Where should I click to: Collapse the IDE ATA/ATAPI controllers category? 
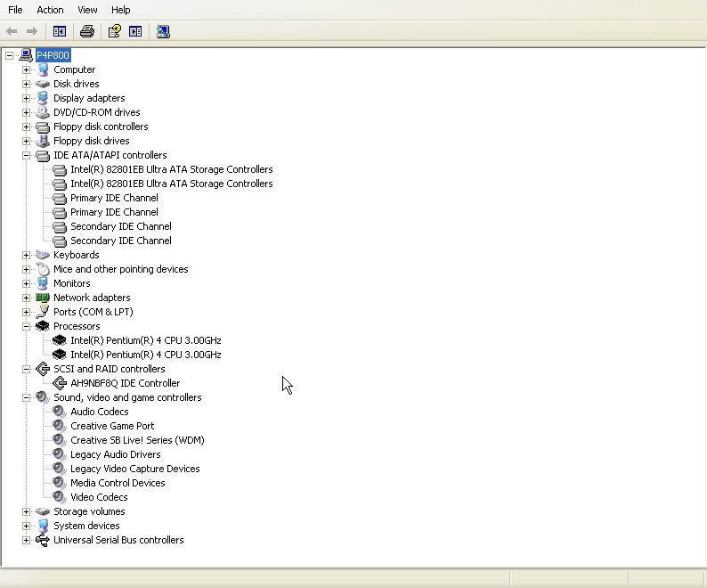pos(26,155)
